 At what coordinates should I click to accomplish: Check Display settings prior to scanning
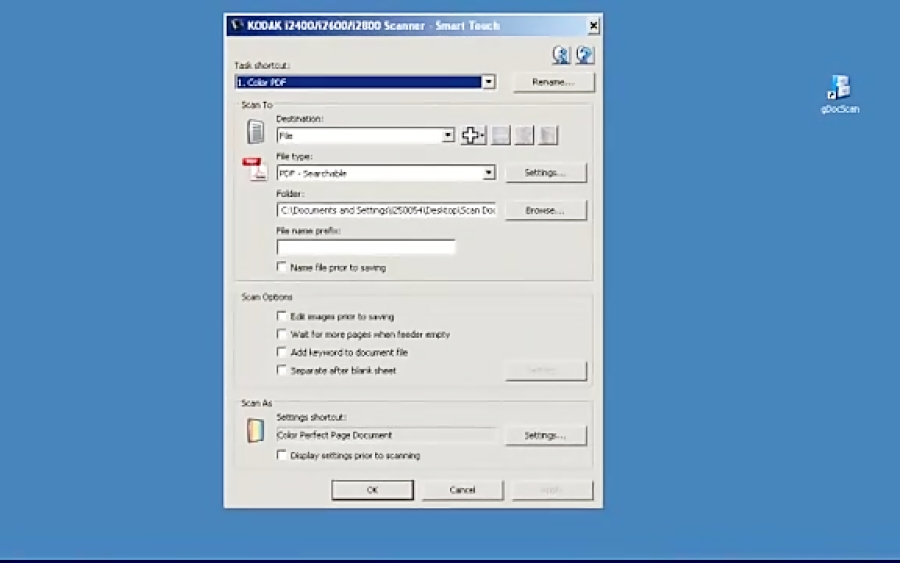pos(282,455)
